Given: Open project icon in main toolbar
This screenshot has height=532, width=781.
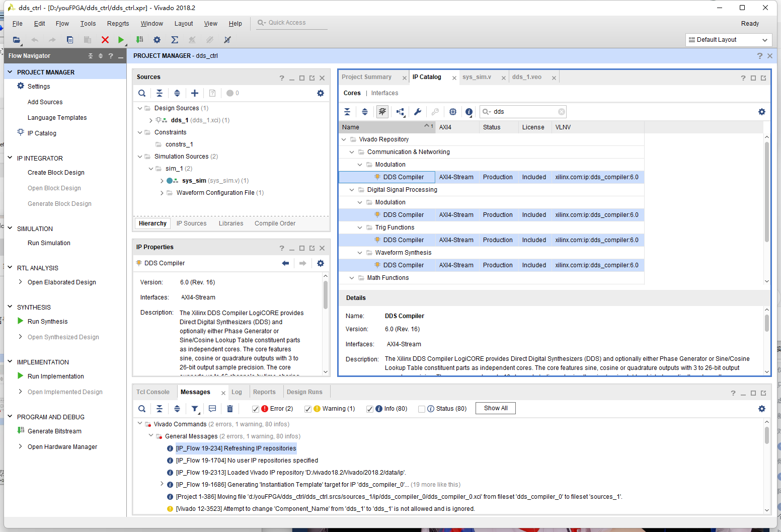Looking at the screenshot, I should (17, 40).
